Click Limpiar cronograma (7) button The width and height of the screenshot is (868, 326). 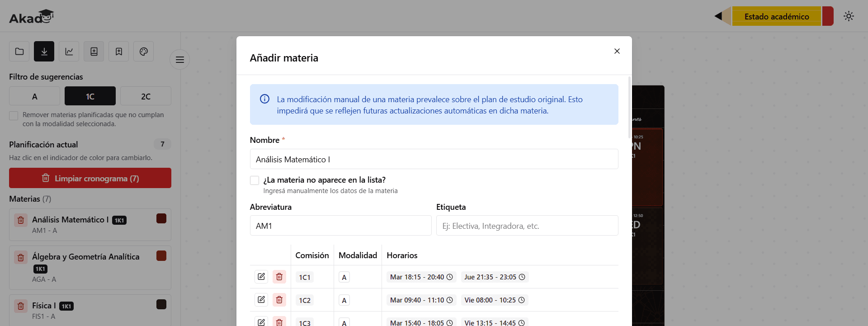(x=90, y=178)
